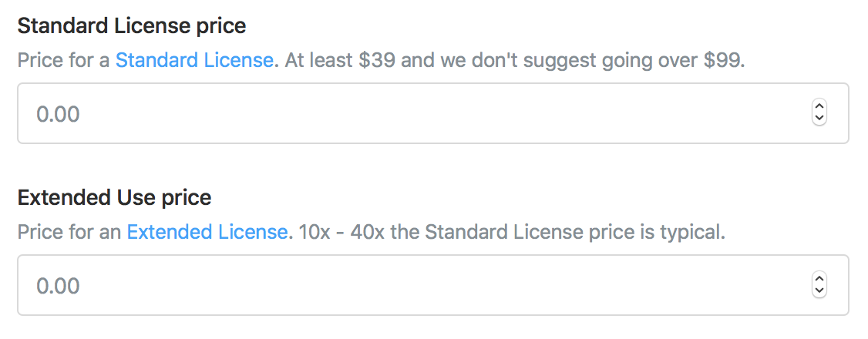Click the upper chevron in the first price spinner
The height and width of the screenshot is (339, 868).
(x=819, y=108)
